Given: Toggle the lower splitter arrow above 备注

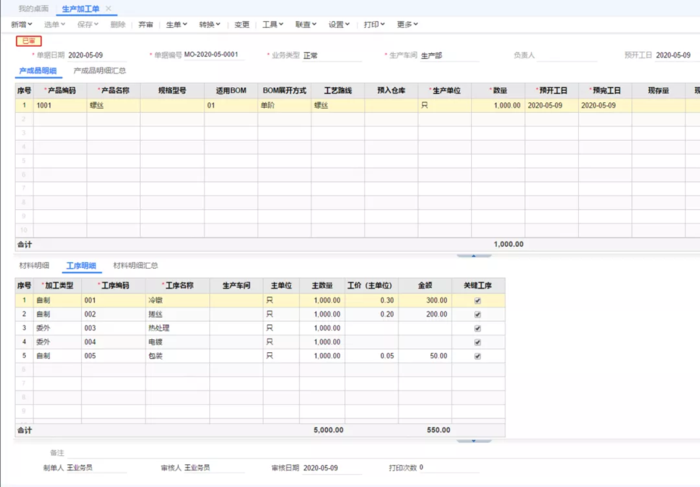Looking at the screenshot, I should (x=474, y=441).
